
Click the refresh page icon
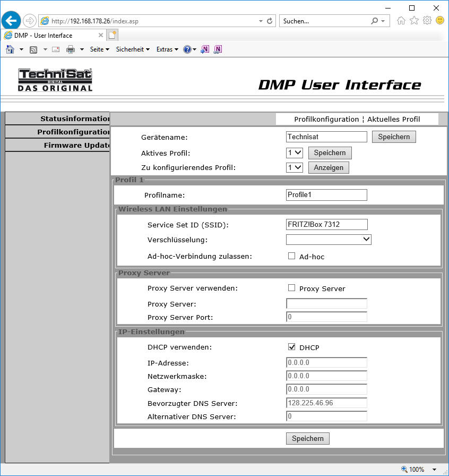[270, 21]
